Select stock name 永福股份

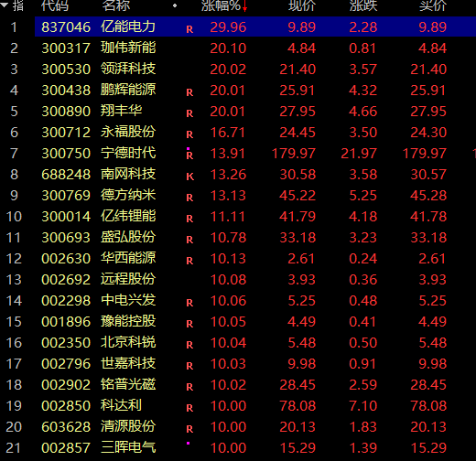[x=128, y=132]
